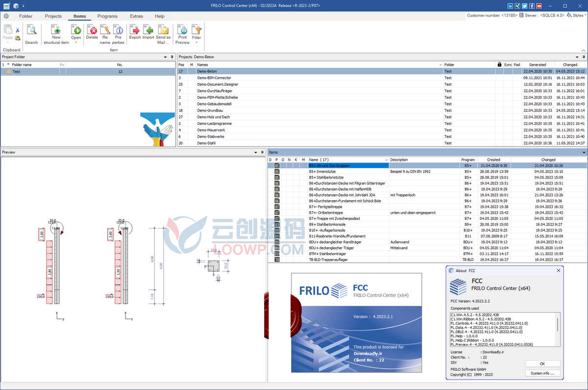Image resolution: width=588 pixels, height=390 pixels.
Task: Click the FRILO splash screen image
Action: [357, 323]
